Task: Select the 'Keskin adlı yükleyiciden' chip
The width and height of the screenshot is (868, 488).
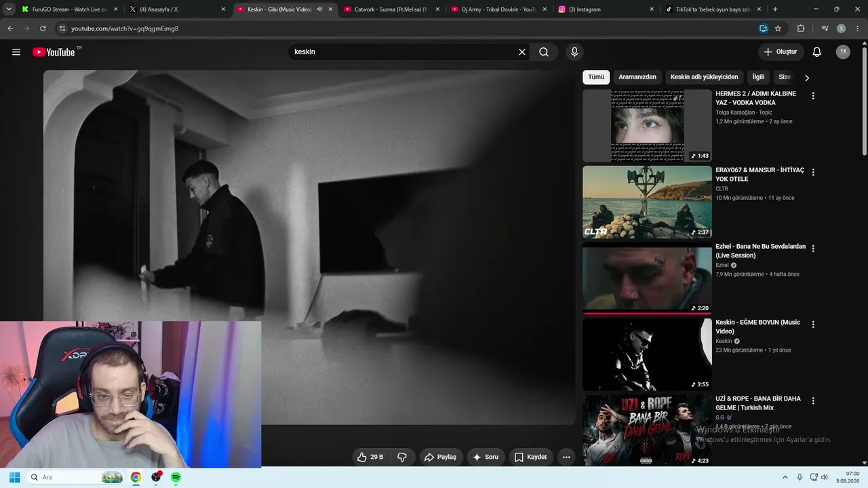Action: [x=705, y=77]
